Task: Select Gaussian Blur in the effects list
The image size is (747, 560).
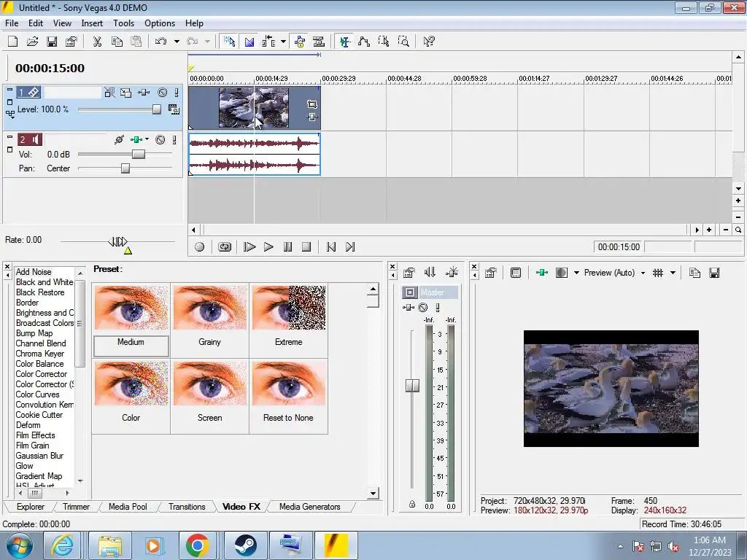Action: point(39,455)
